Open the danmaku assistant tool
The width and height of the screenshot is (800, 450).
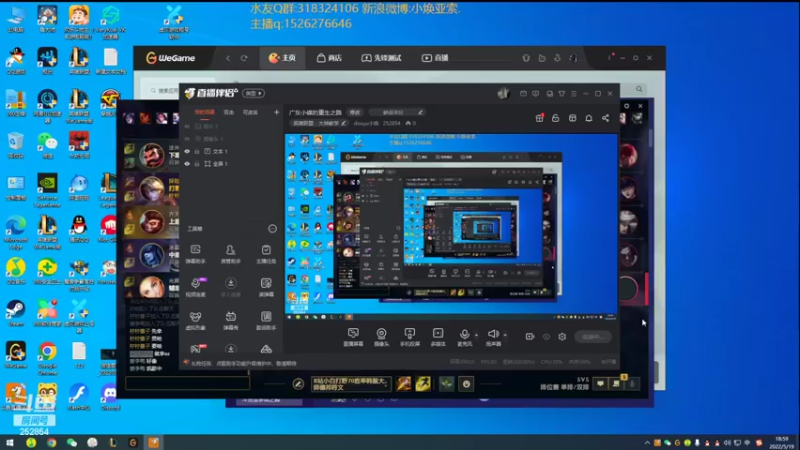coord(195,254)
